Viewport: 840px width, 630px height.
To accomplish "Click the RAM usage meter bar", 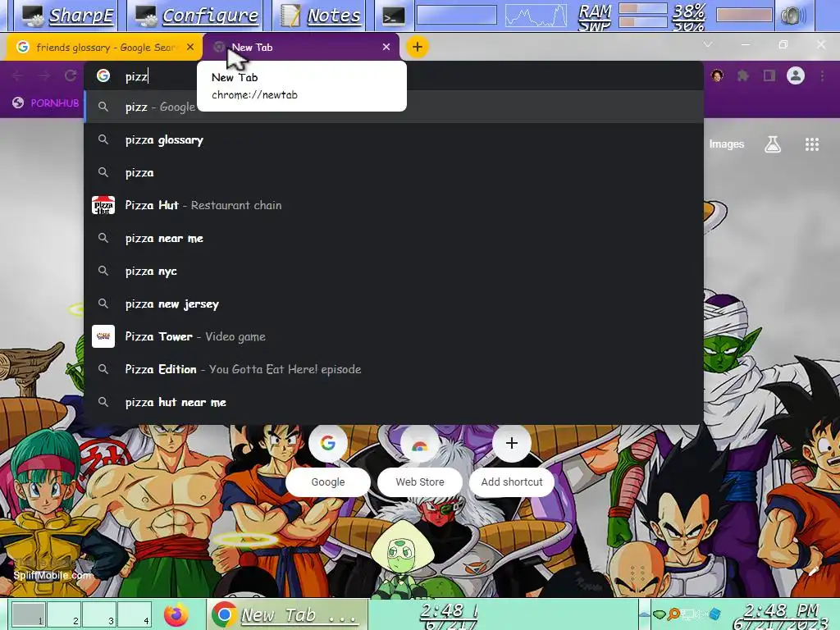I will tap(642, 9).
